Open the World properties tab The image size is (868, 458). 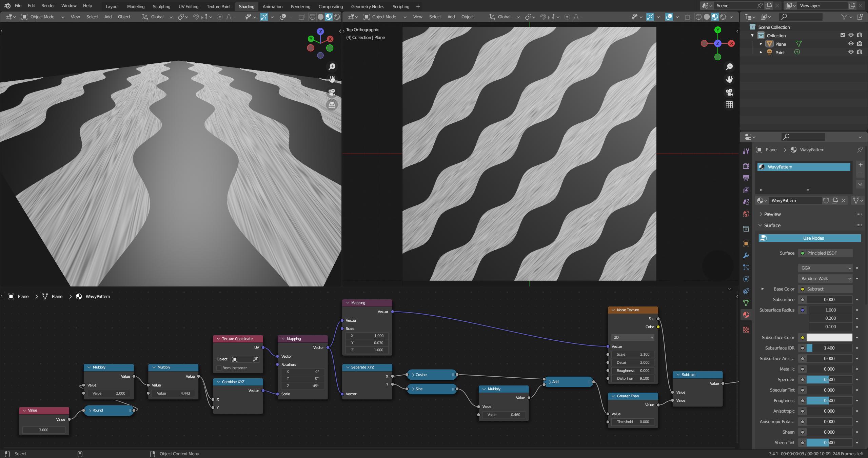pyautogui.click(x=746, y=214)
